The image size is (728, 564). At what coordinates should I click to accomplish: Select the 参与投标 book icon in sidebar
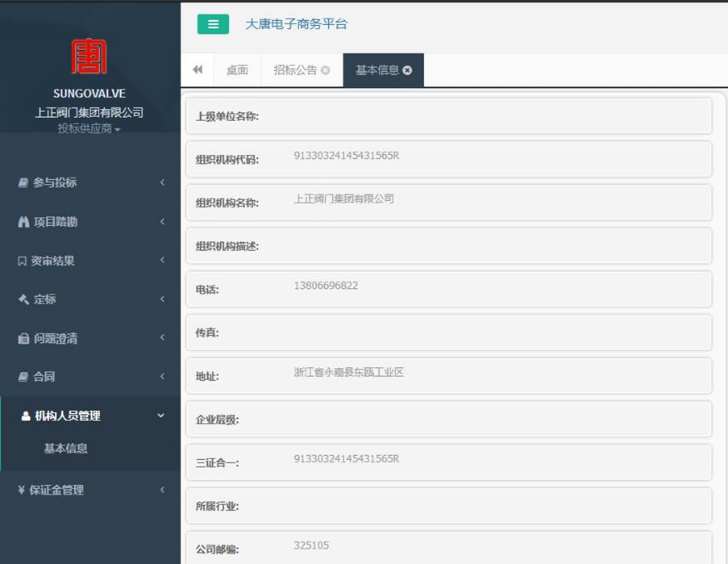[23, 182]
